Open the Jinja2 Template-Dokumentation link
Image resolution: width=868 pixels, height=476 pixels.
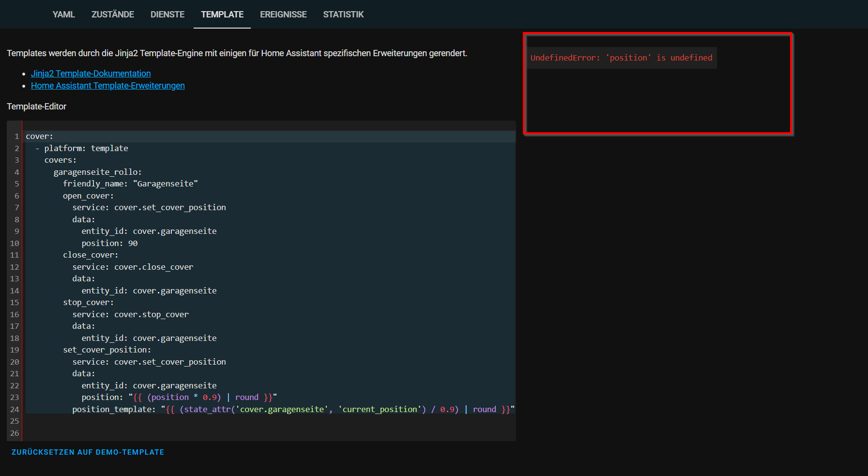coord(91,74)
